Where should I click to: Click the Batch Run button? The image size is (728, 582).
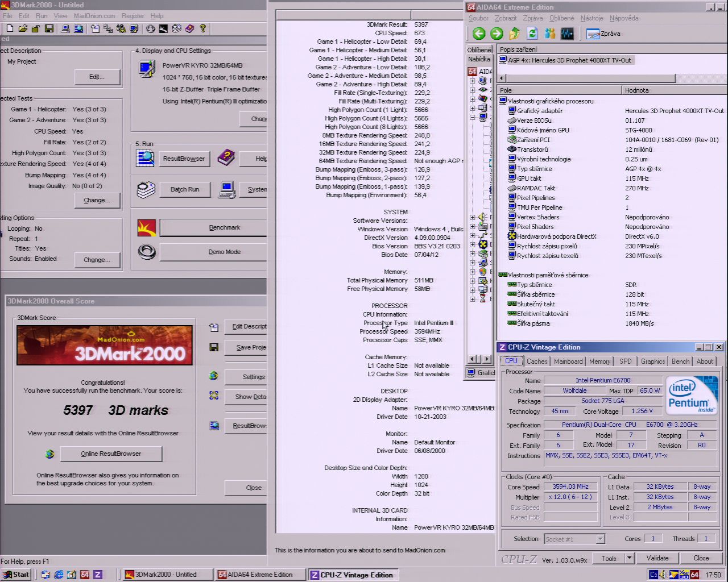(x=185, y=189)
